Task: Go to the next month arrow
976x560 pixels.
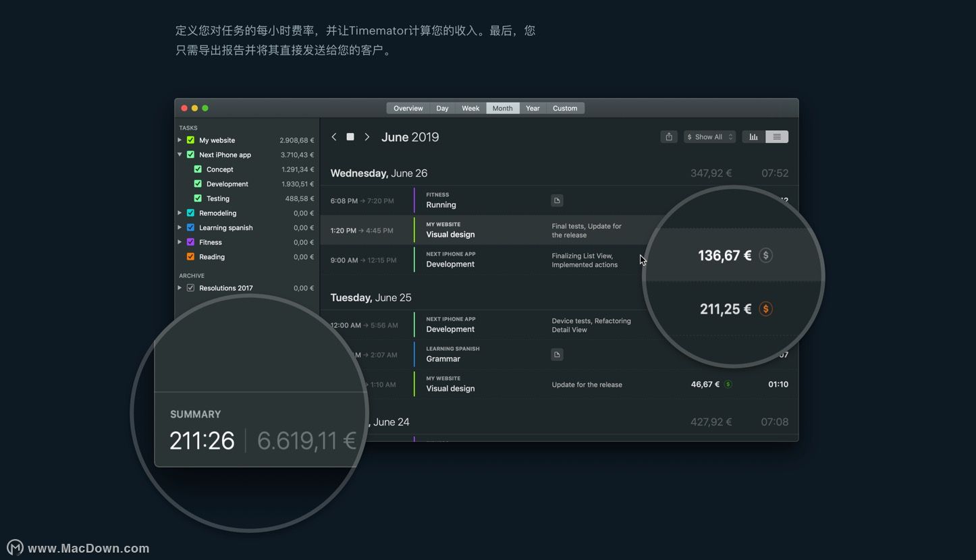Action: [367, 137]
